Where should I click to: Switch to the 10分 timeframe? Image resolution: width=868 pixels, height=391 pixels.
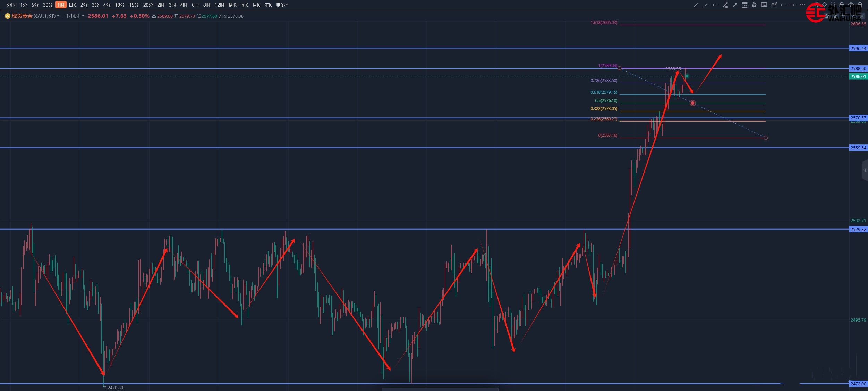pyautogui.click(x=120, y=5)
